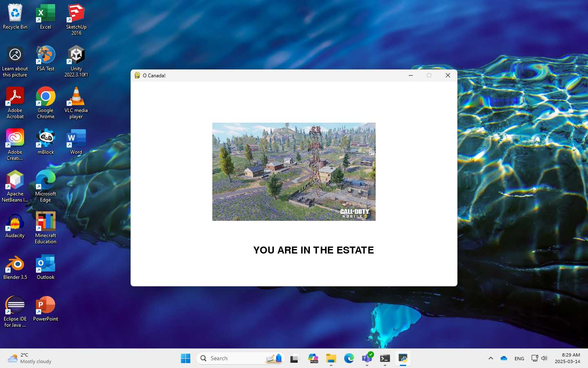Open File Explorer from the taskbar
The width and height of the screenshot is (588, 368).
(331, 358)
